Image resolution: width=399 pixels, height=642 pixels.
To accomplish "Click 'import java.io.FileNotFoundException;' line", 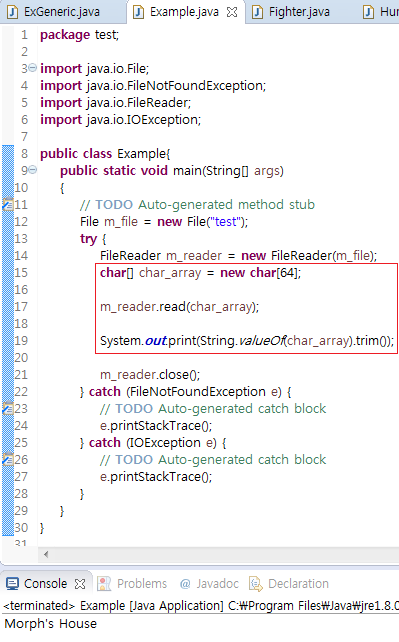I will coord(153,86).
